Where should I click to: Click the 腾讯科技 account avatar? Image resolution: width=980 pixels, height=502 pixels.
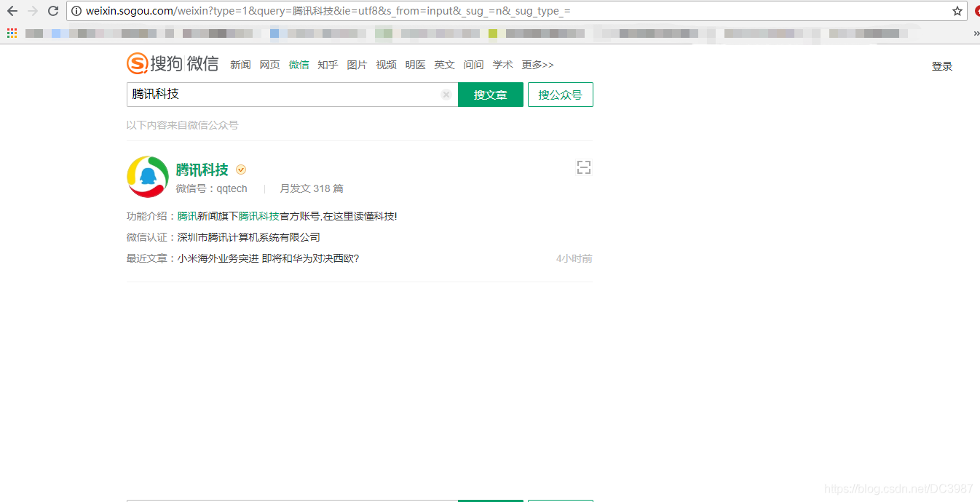tap(148, 176)
